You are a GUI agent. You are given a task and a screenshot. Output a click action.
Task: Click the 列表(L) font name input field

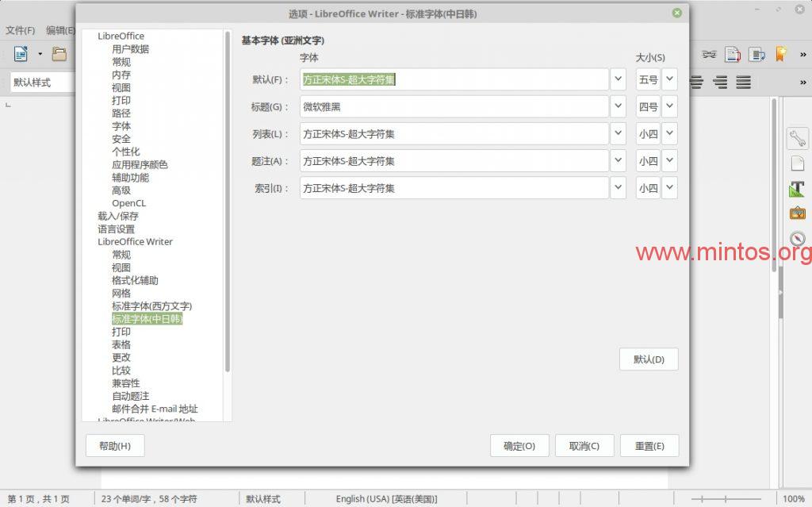[454, 134]
